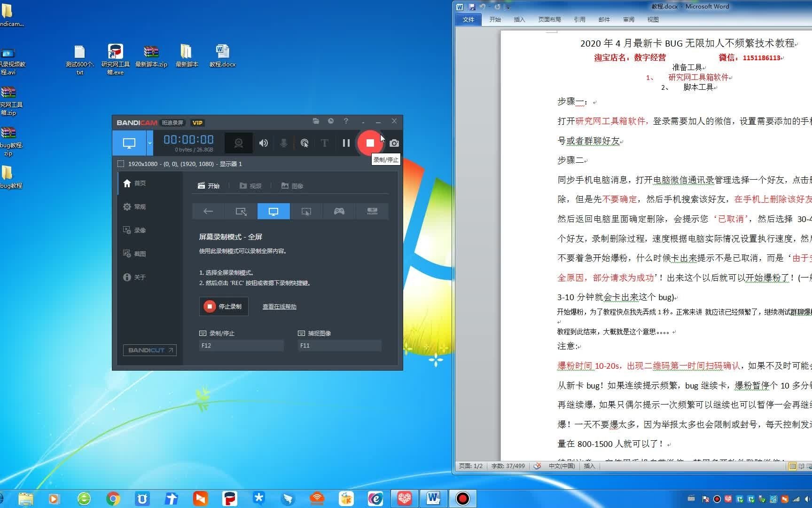Open the Word taskbar button
The width and height of the screenshot is (812, 508).
tap(433, 498)
